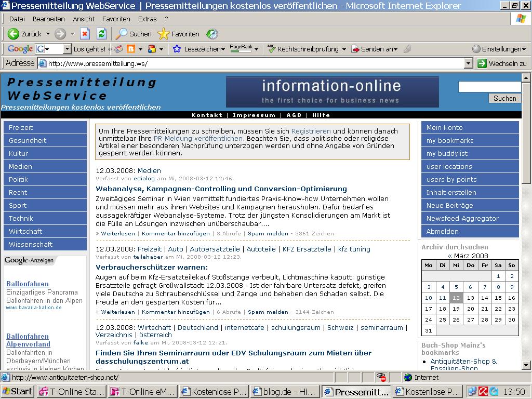532x399 pixels.
Task: Open the Ballonfahren Alpenvorland ad link
Action: 28,340
